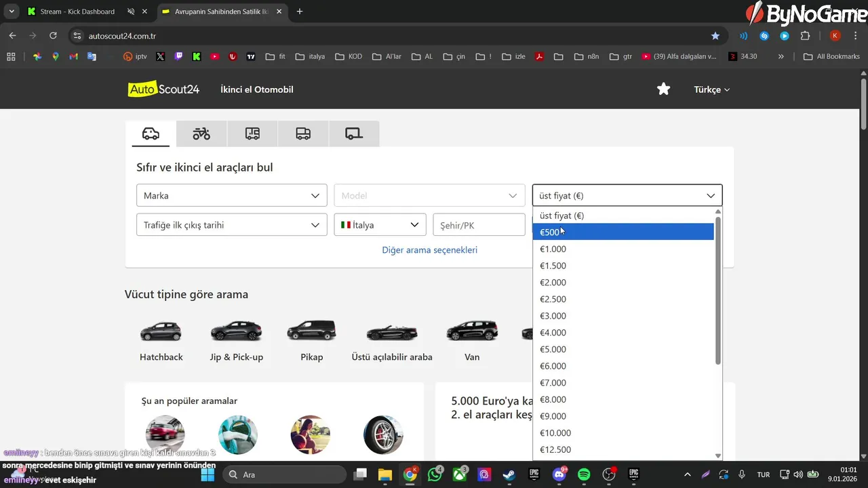This screenshot has width=868, height=488.
Task: Select the Pikap body type
Action: click(x=312, y=342)
